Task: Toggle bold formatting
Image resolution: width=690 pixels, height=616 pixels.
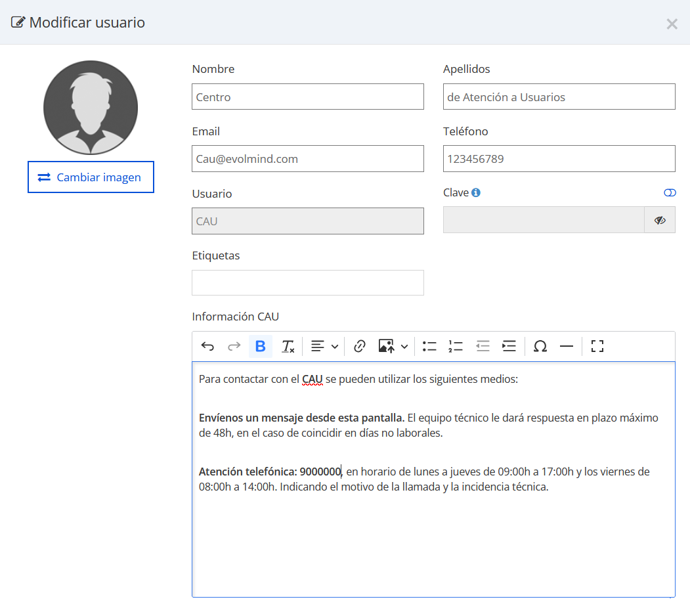Action: [x=261, y=347]
